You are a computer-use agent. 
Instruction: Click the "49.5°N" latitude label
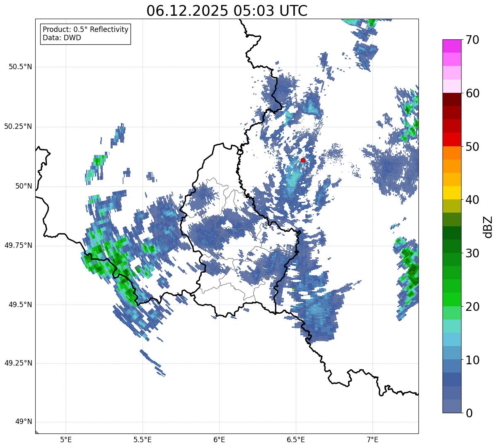pyautogui.click(x=20, y=305)
